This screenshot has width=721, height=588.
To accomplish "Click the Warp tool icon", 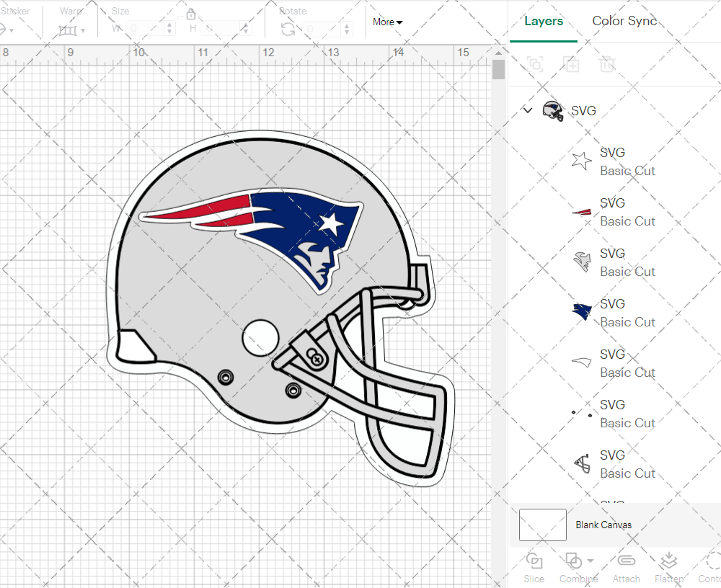I will pos(68,31).
